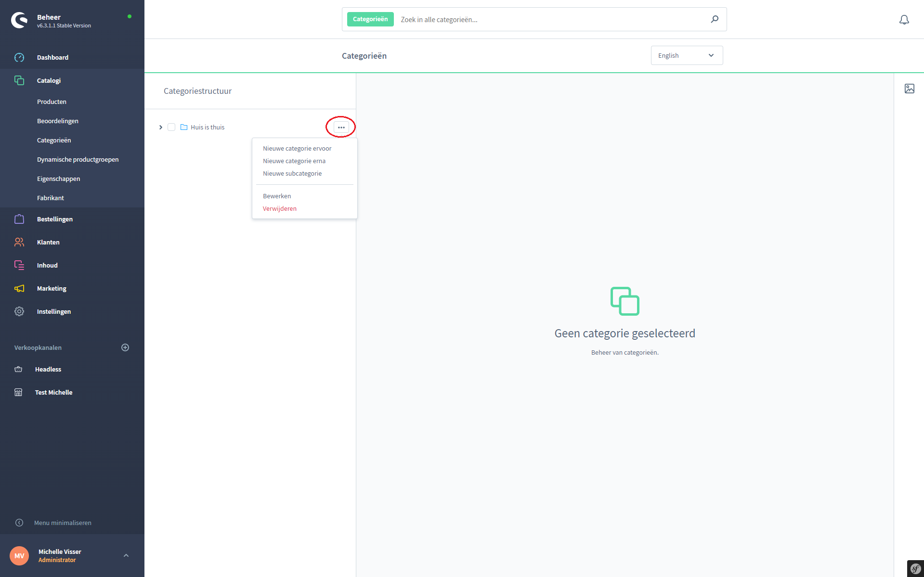
Task: Click the notification bell icon
Action: click(904, 20)
